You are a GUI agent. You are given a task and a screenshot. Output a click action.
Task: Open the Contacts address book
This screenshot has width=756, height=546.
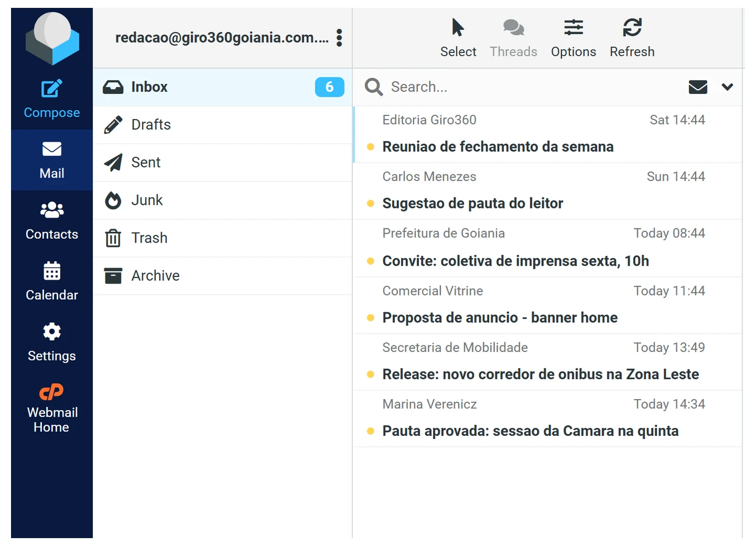[52, 221]
